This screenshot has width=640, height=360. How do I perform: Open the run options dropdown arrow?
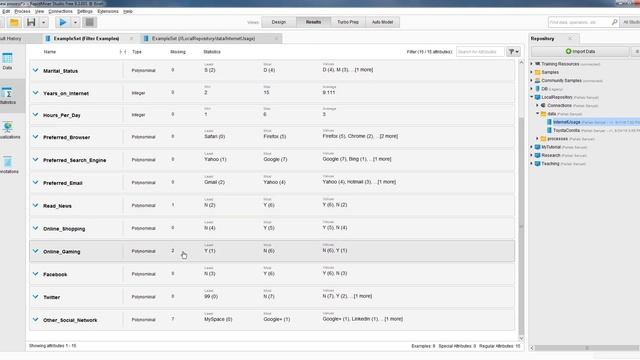75,22
